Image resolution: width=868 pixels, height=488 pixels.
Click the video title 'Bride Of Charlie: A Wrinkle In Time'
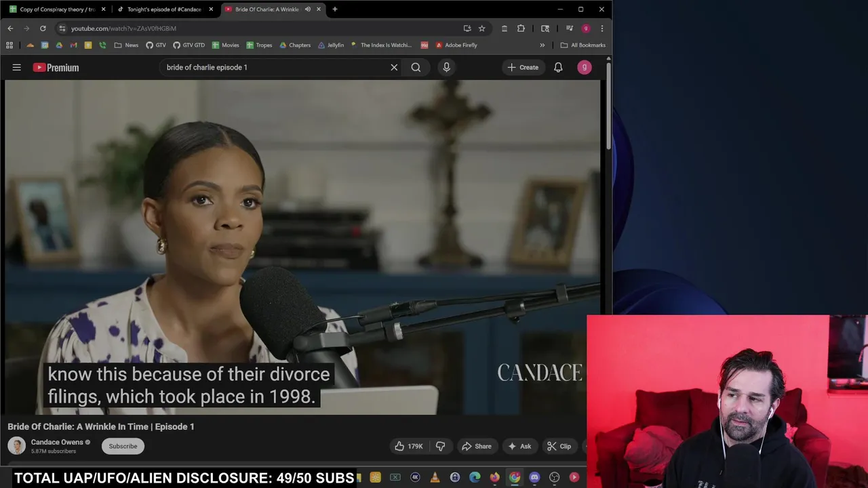click(101, 426)
